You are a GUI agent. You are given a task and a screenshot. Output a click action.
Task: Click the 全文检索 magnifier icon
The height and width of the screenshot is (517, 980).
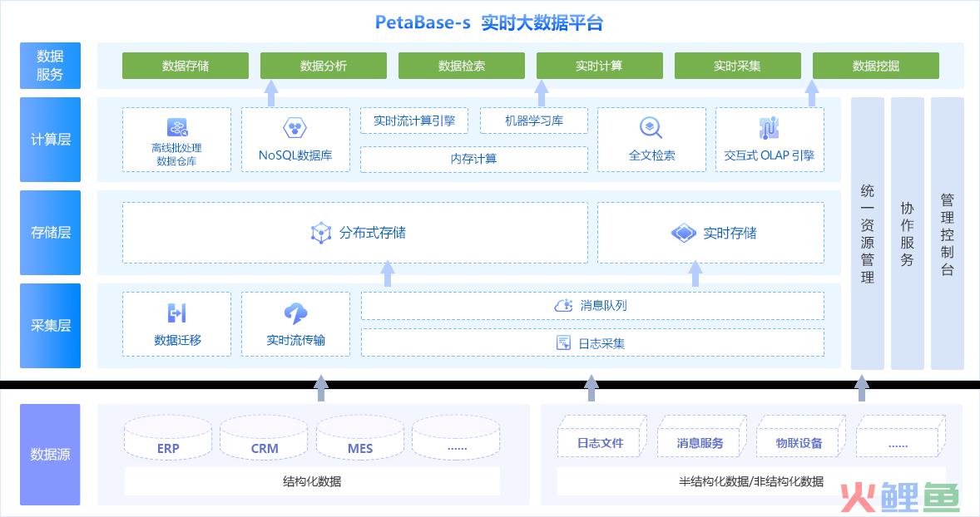[x=651, y=128]
